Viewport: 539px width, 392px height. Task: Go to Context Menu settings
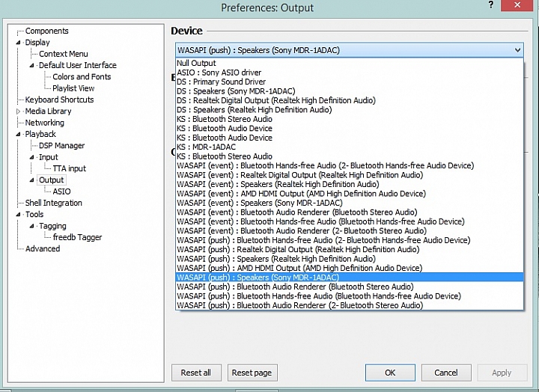click(x=63, y=54)
